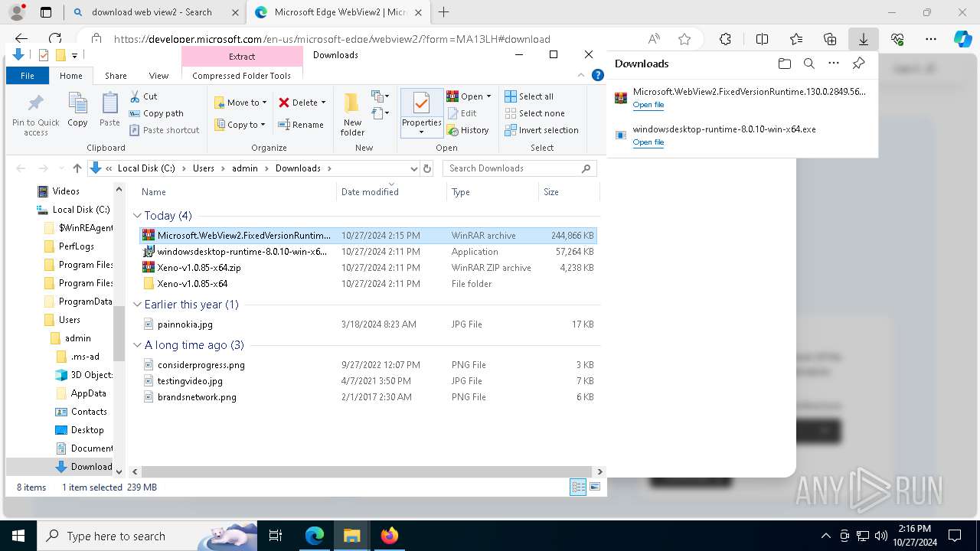Collapse the Today group

pyautogui.click(x=137, y=216)
